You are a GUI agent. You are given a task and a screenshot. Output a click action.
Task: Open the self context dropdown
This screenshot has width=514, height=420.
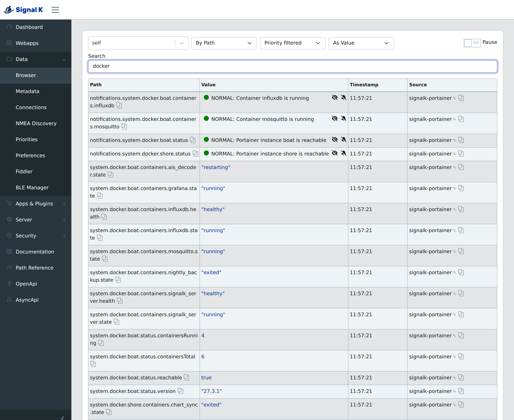pos(138,43)
